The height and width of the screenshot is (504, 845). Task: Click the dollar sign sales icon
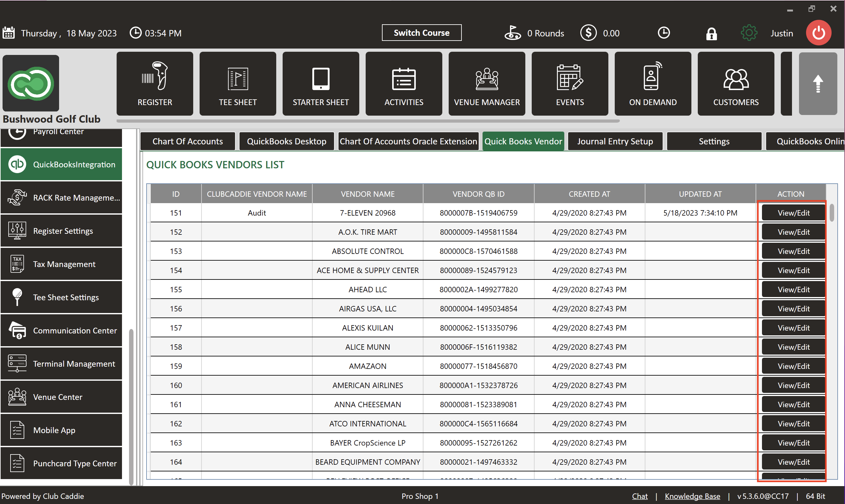click(x=588, y=33)
